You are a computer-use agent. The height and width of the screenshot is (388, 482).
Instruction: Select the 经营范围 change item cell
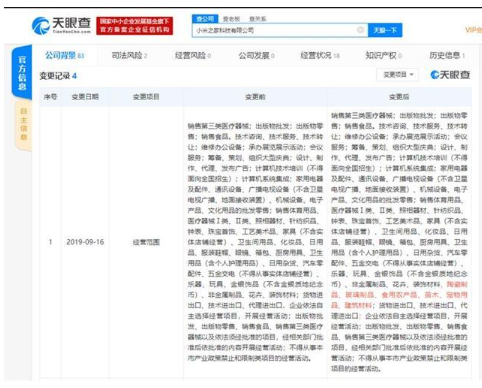click(x=146, y=242)
